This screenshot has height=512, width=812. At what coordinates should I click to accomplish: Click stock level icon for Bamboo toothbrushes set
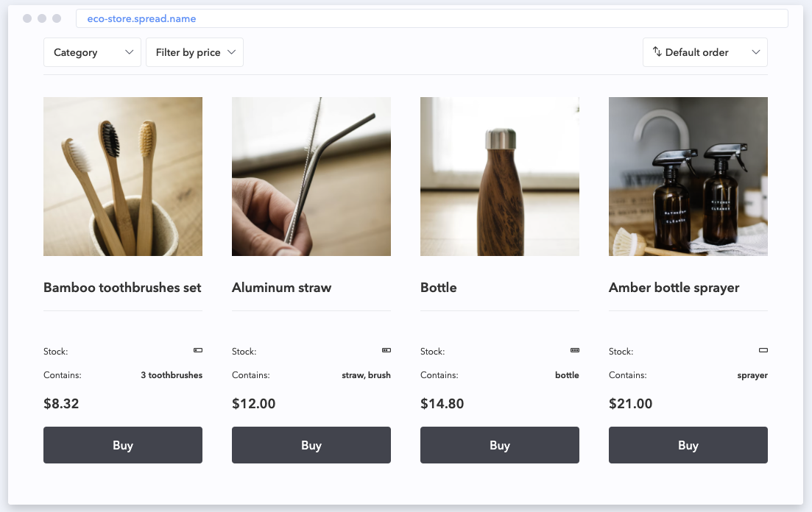point(198,350)
